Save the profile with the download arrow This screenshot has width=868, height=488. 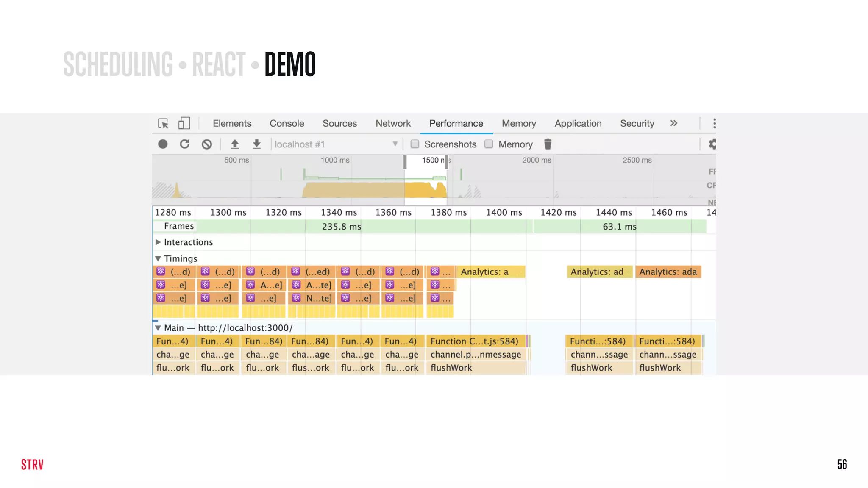pyautogui.click(x=256, y=144)
